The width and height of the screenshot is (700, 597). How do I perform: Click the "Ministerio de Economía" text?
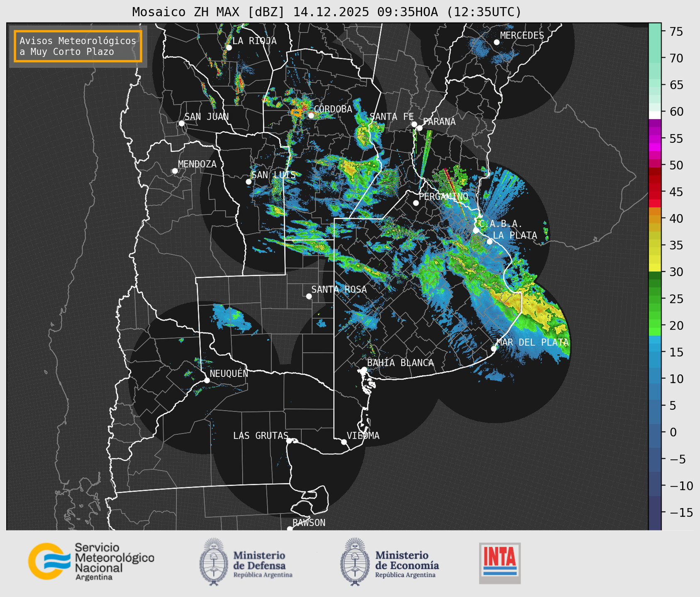(407, 560)
